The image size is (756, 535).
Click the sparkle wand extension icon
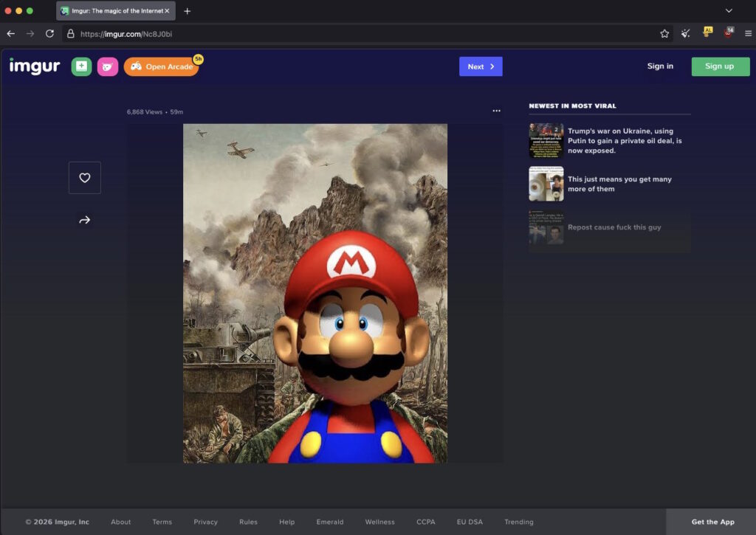point(685,34)
